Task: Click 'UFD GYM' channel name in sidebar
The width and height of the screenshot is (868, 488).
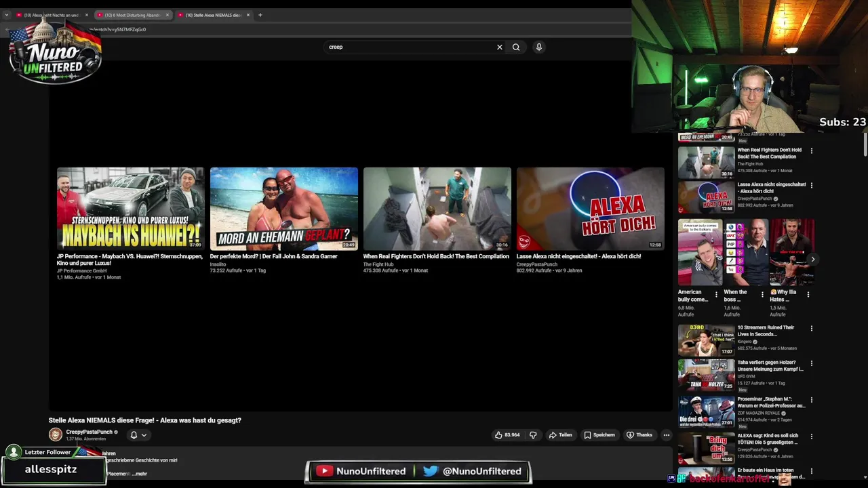Action: click(746, 377)
